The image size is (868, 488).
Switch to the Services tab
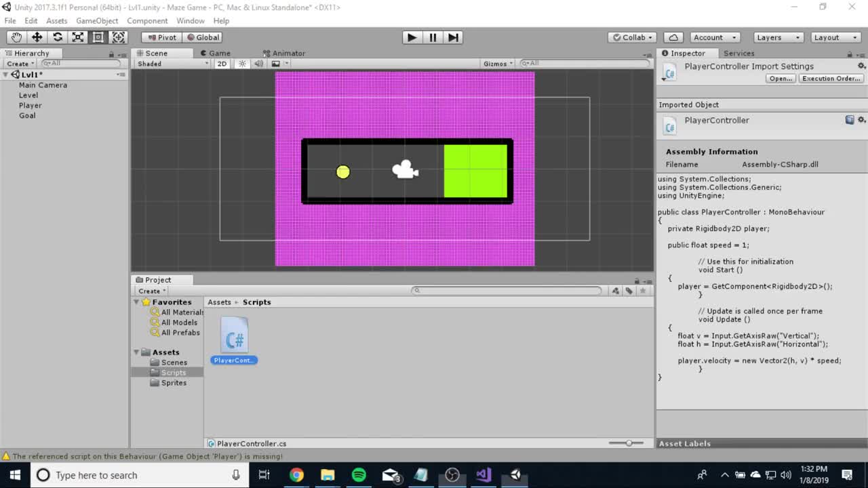pyautogui.click(x=738, y=53)
